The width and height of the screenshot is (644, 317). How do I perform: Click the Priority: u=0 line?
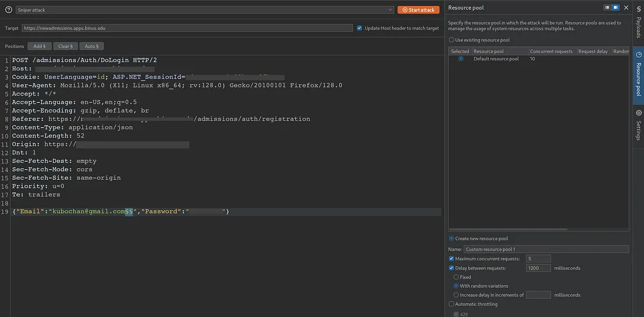(x=38, y=186)
